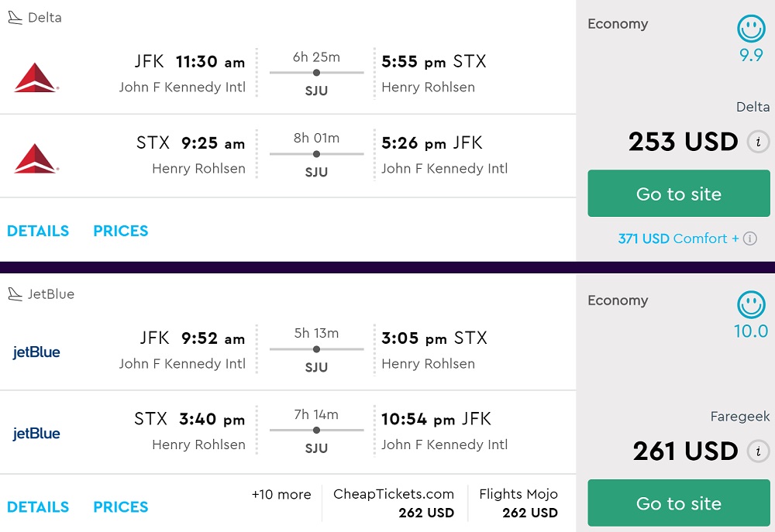
Task: Click the info icon next to 253 USD
Action: (758, 142)
